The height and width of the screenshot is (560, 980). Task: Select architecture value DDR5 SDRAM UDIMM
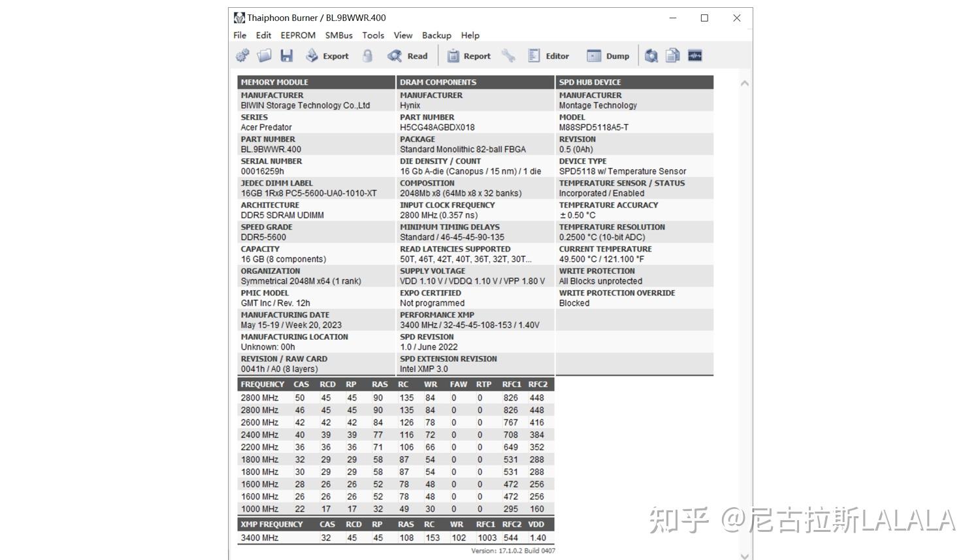click(x=282, y=215)
